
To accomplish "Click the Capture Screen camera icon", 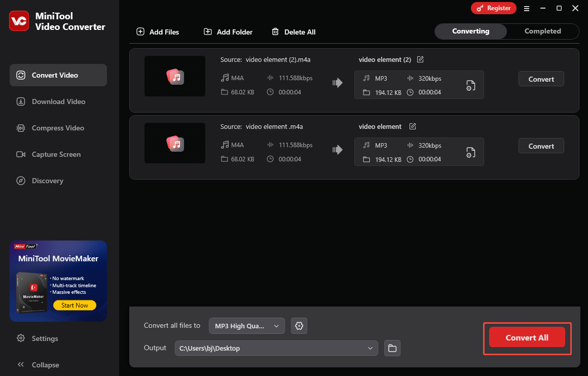I will tap(21, 154).
